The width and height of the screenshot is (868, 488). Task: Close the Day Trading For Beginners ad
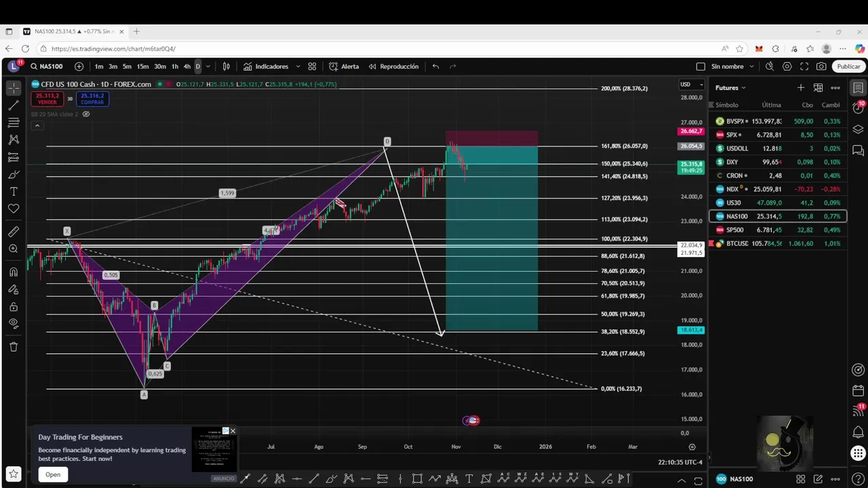pos(233,431)
